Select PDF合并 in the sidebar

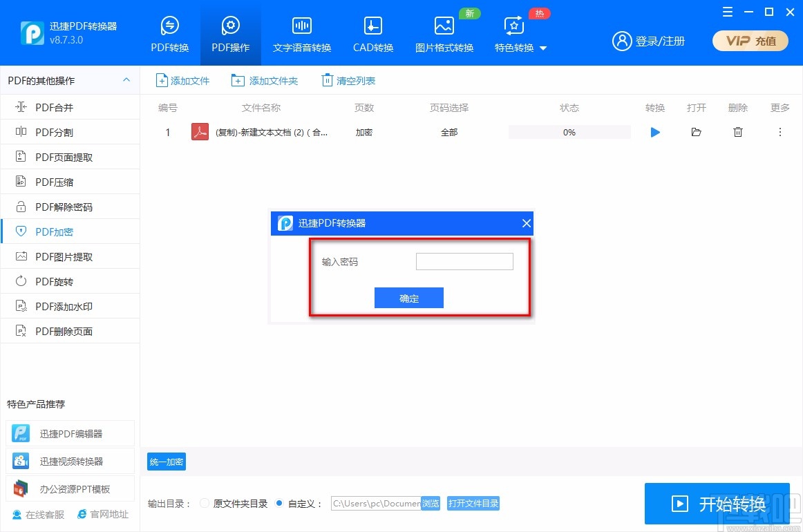click(x=70, y=107)
